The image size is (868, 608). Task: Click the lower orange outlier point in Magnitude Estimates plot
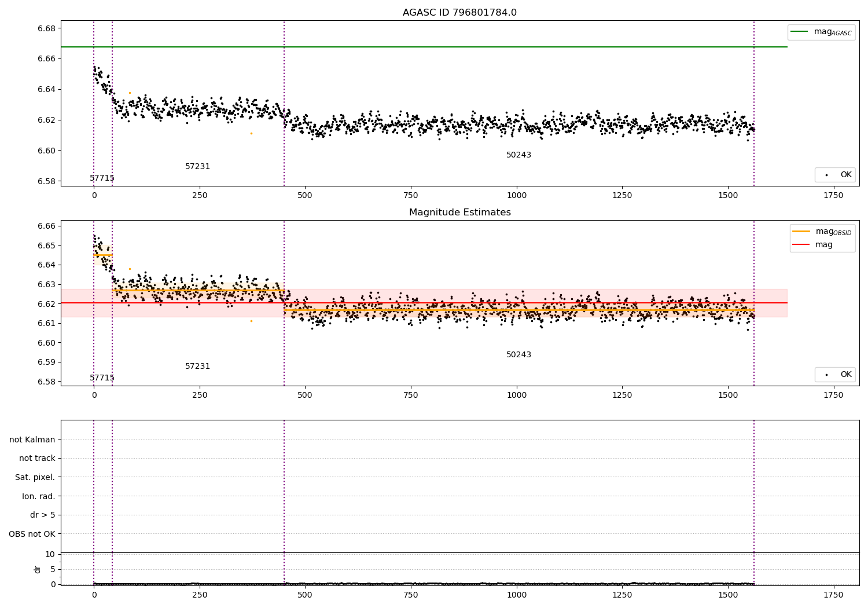(251, 321)
